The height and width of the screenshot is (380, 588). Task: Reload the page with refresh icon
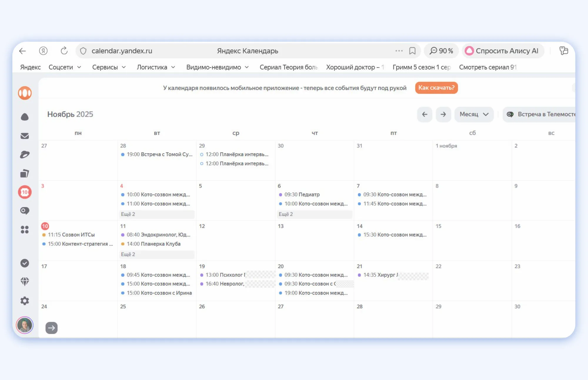pyautogui.click(x=64, y=51)
